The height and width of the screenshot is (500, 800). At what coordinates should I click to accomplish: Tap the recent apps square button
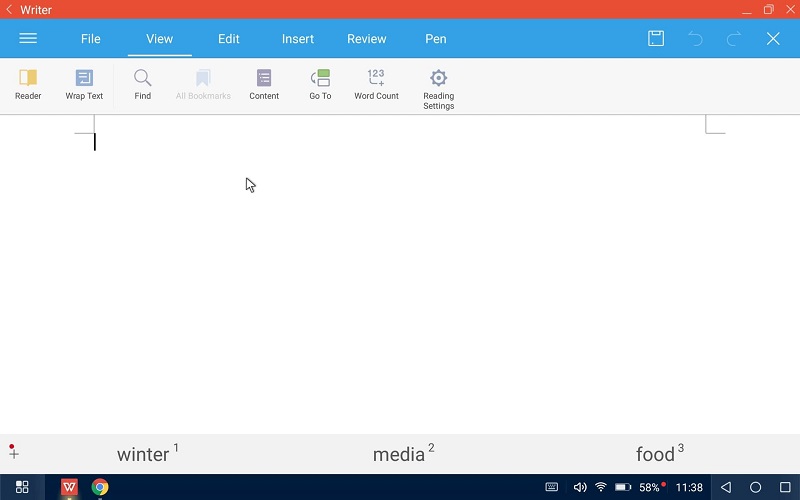(x=786, y=487)
